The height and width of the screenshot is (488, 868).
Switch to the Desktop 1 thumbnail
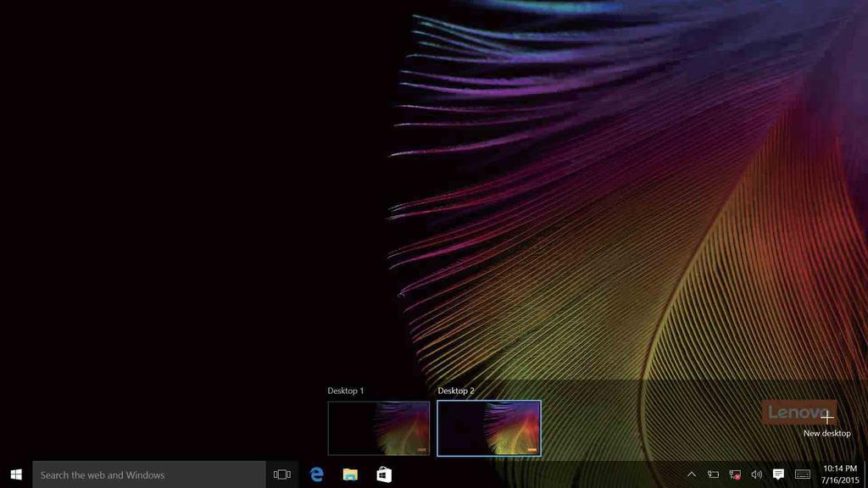click(379, 428)
